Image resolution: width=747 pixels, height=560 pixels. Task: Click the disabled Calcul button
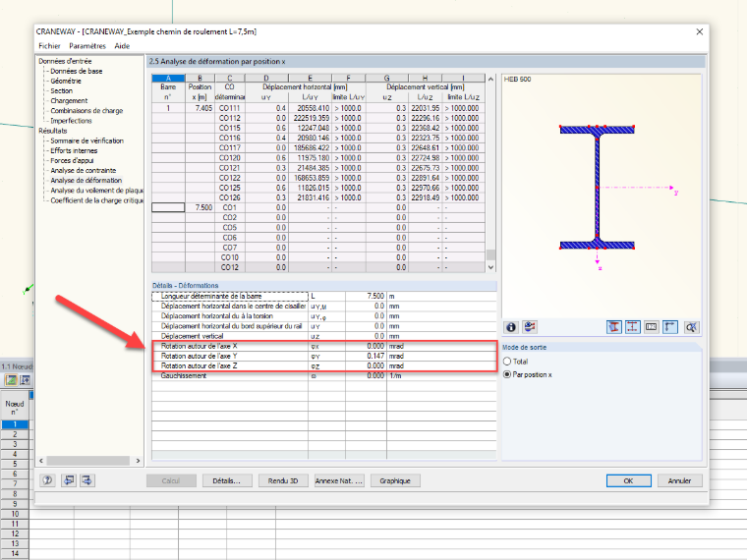[x=171, y=481]
